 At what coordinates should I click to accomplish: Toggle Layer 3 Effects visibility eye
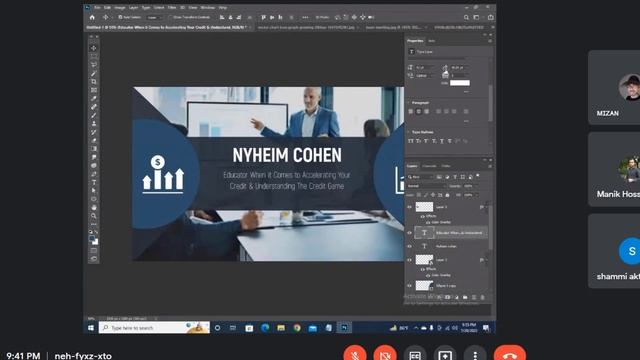[x=422, y=216]
